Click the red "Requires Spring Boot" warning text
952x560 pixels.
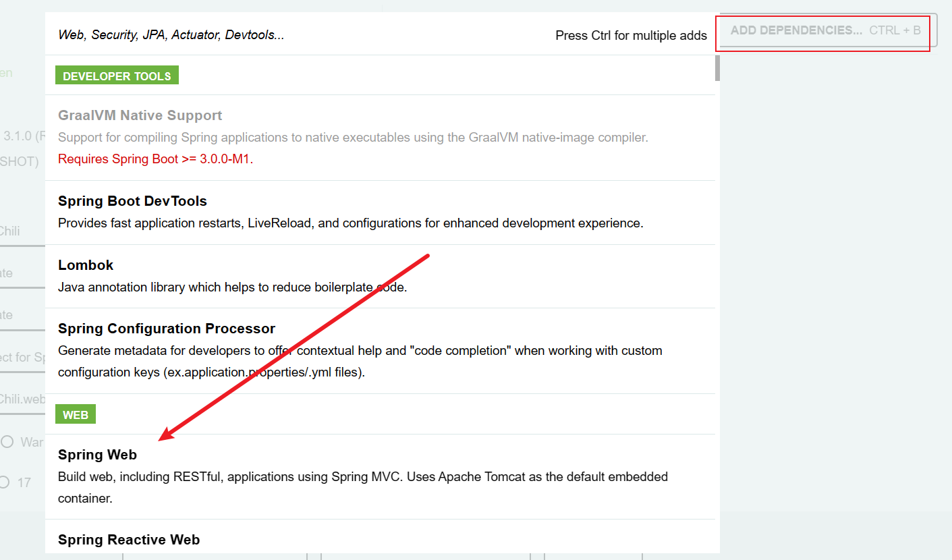pyautogui.click(x=155, y=160)
